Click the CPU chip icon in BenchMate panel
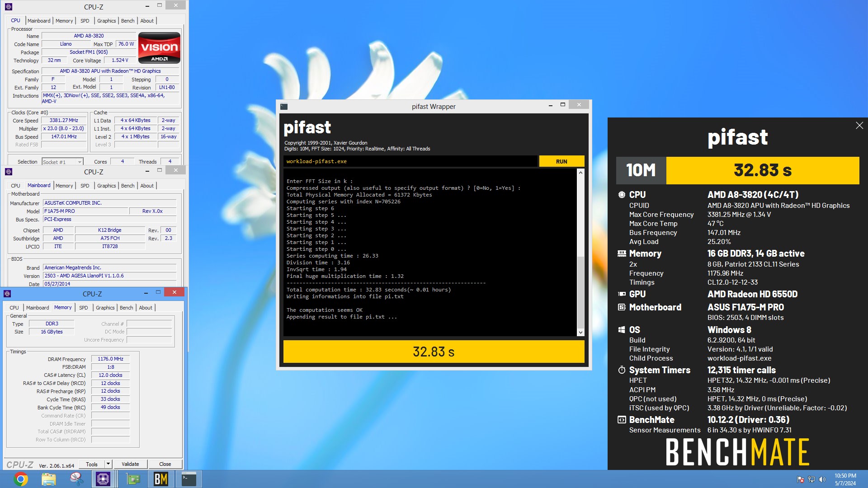 point(622,195)
